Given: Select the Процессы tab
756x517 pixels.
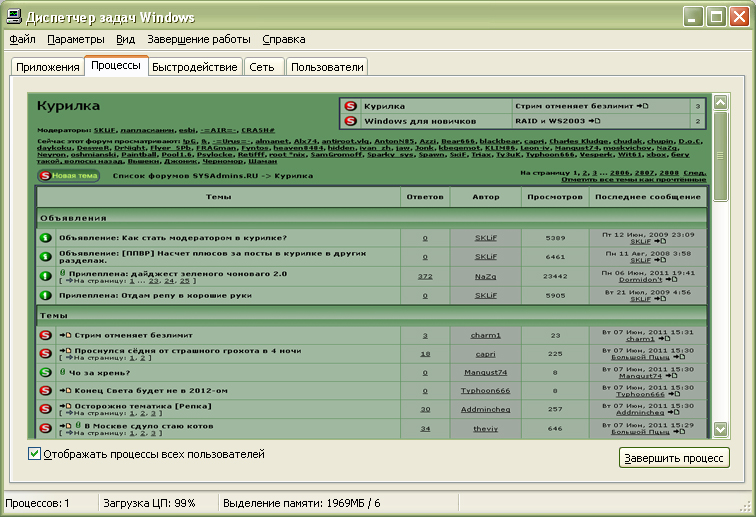Looking at the screenshot, I should click(x=116, y=66).
